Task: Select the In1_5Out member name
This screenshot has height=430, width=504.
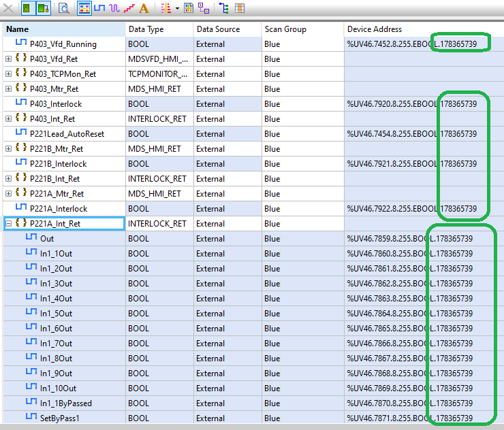Action: pyautogui.click(x=57, y=314)
